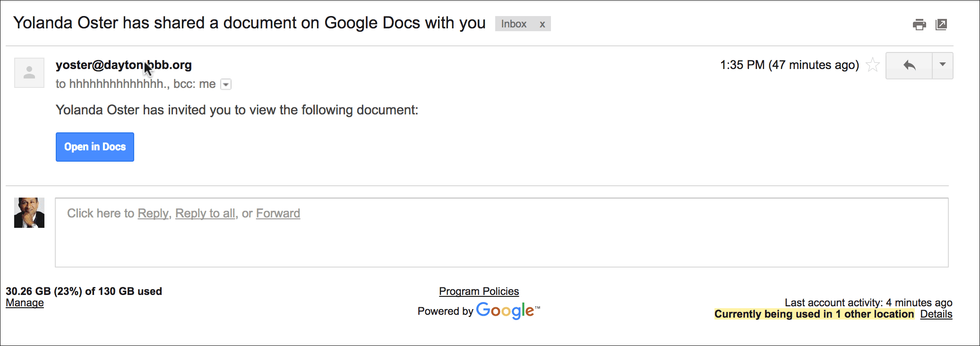980x346 pixels.
Task: Click the sender address yoster@daytonbbb.org
Action: tap(123, 65)
